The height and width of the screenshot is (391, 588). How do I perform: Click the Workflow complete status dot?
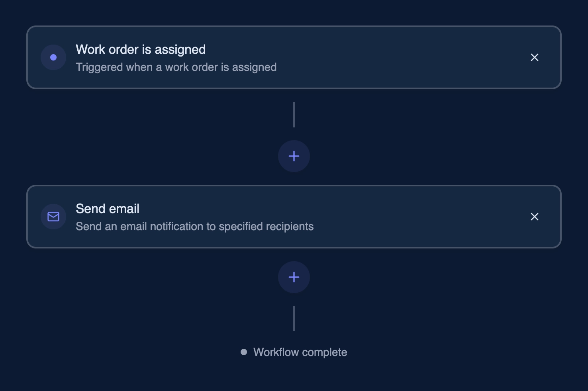[x=244, y=352]
